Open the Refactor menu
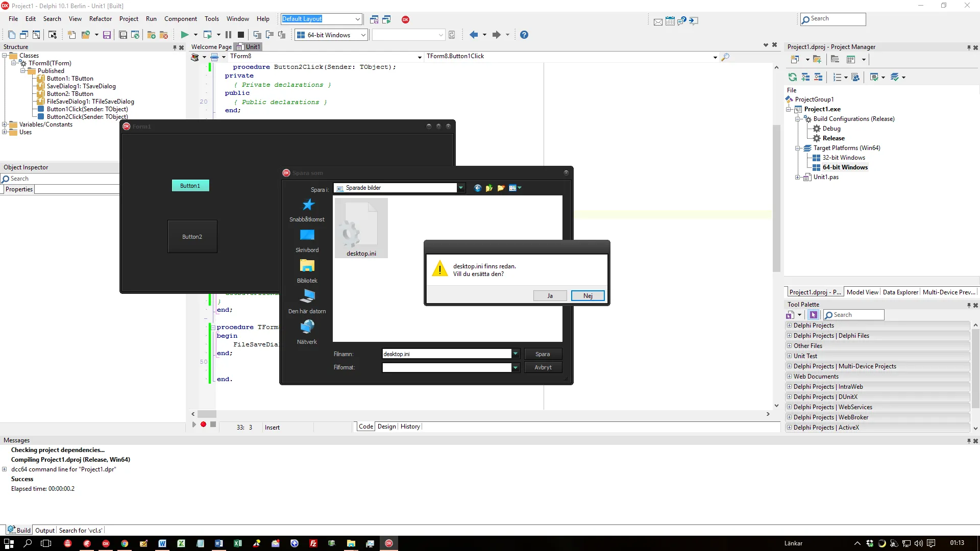 pos(100,19)
